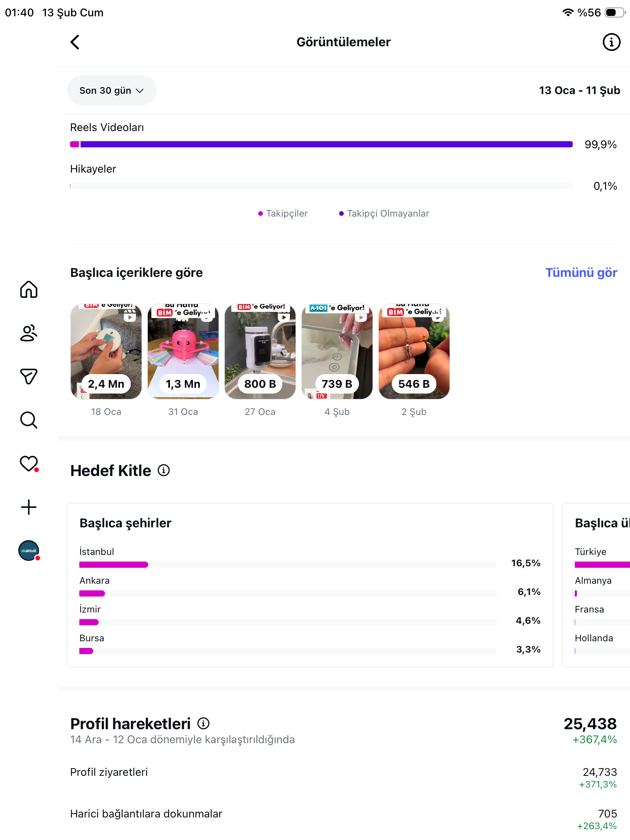Open the Profil hareketleri info icon
This screenshot has height=840, width=630.
[203, 723]
